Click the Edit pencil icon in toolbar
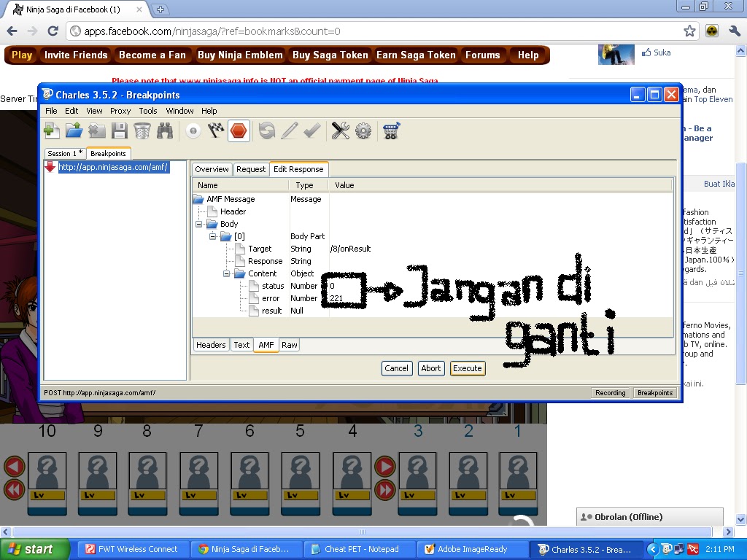747x560 pixels. click(x=290, y=131)
